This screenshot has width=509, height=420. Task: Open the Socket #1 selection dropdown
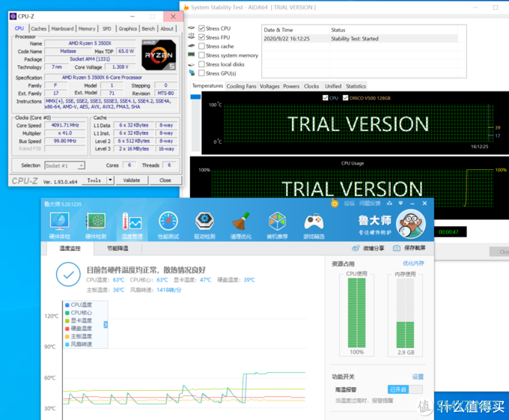64,165
